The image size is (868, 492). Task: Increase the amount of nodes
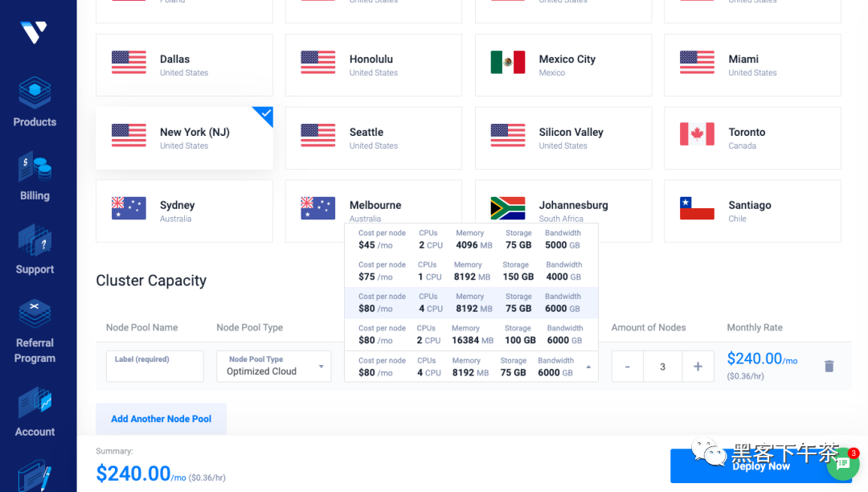(698, 367)
